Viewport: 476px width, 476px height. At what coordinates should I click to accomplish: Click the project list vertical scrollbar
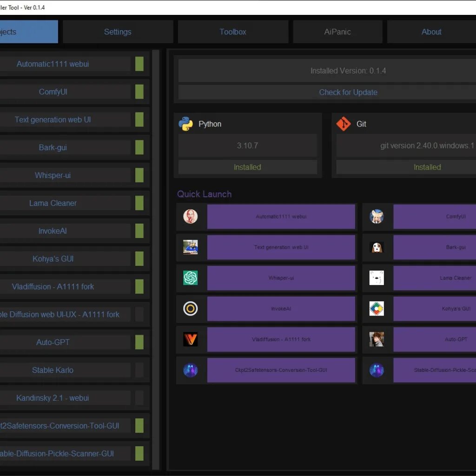pos(155,259)
